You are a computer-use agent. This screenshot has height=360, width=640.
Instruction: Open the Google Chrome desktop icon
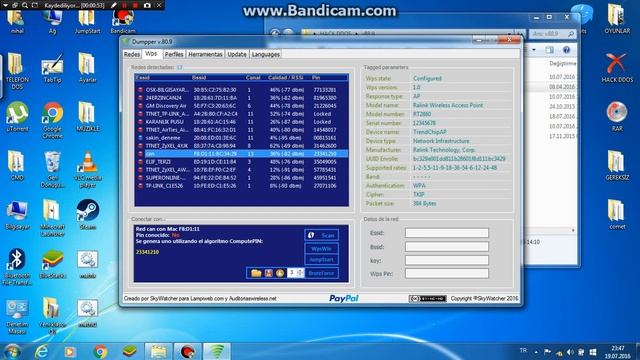(53, 120)
